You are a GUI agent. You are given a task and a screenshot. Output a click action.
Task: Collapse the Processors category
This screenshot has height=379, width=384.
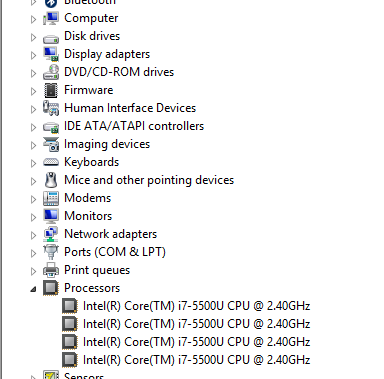coord(33,289)
